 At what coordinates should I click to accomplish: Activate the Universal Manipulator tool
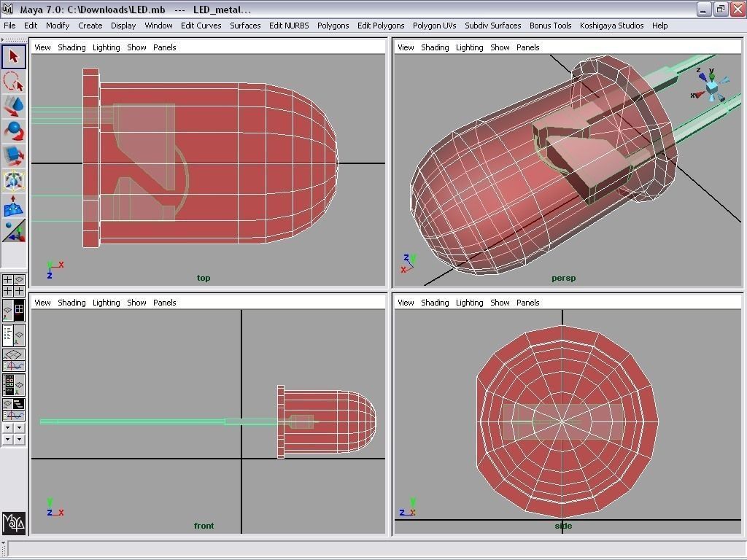[13, 181]
